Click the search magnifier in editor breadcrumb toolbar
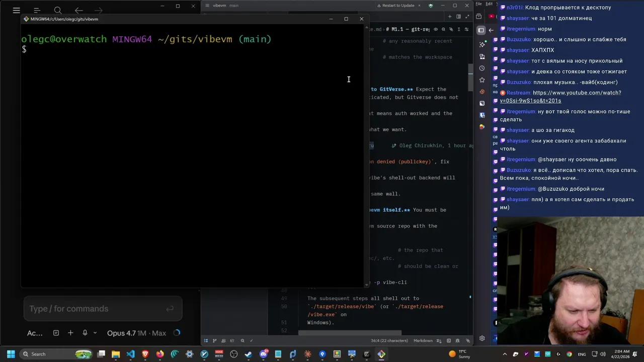Image resolution: width=644 pixels, height=362 pixels. (x=443, y=29)
